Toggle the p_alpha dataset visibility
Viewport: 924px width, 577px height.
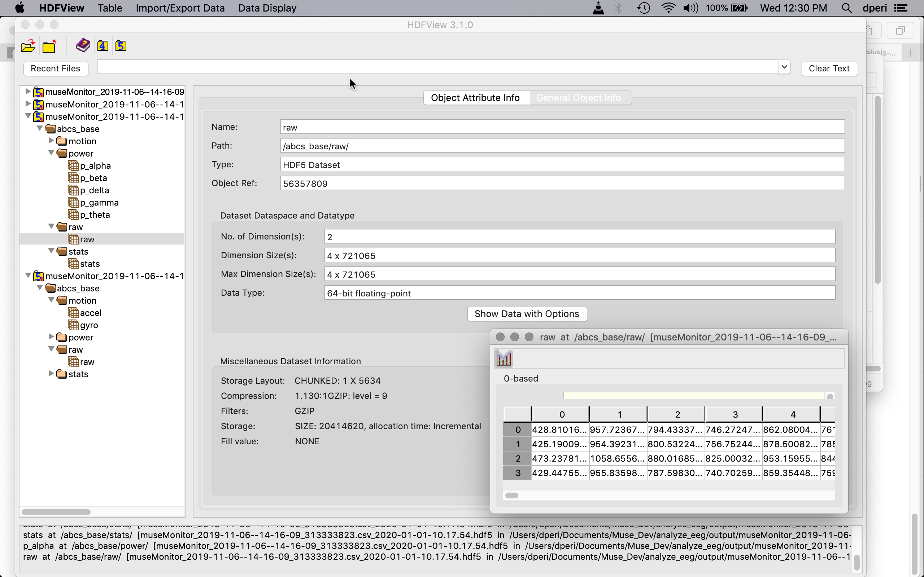pos(95,166)
